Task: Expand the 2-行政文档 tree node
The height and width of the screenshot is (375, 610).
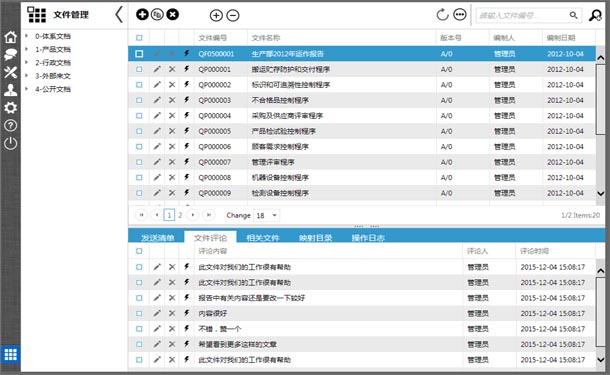Action: coord(26,63)
